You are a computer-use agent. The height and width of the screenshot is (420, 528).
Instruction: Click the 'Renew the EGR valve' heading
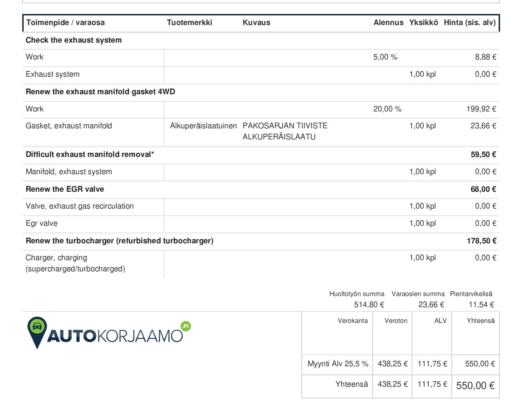(65, 189)
